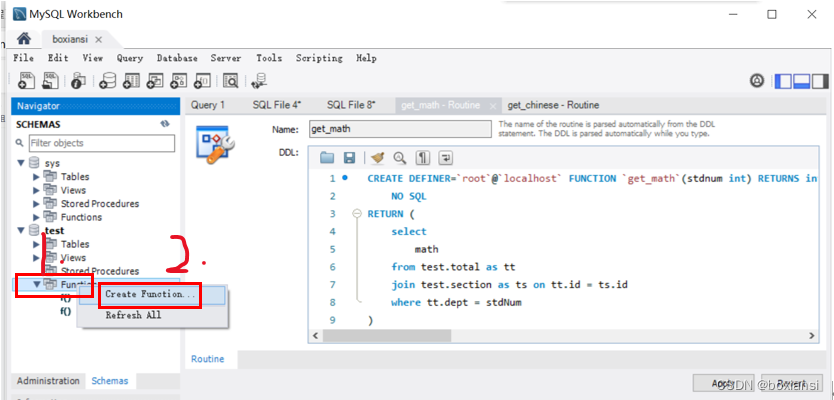Screen dimensions: 834x400
Task: Open find magnifier in DDL editor
Action: [400, 157]
